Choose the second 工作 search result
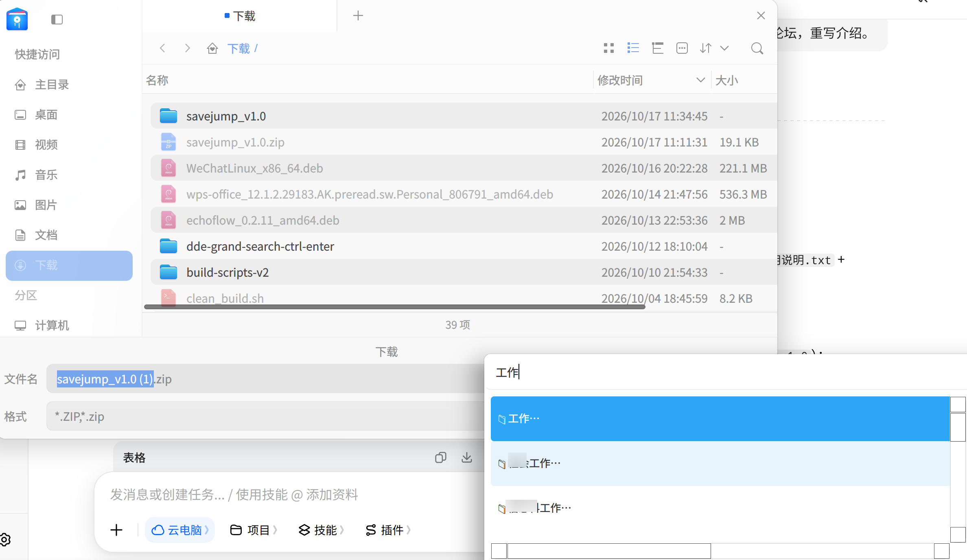This screenshot has height=560, width=967. pyautogui.click(x=720, y=463)
